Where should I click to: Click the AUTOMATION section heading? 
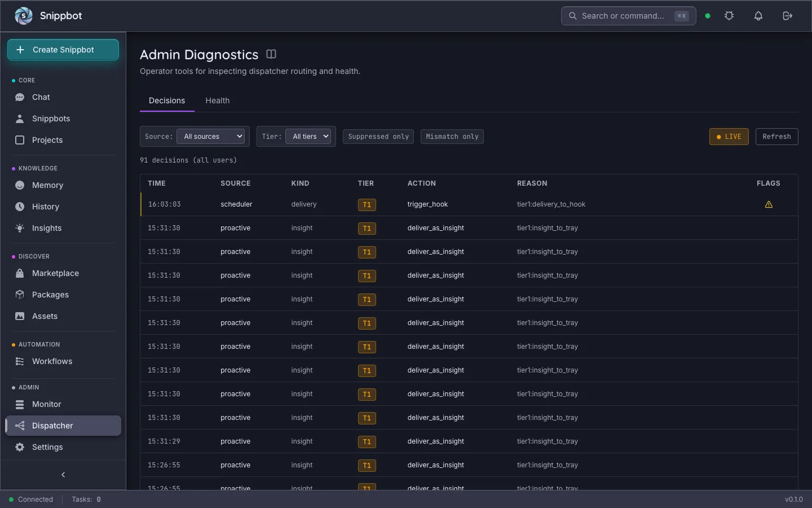pos(39,344)
